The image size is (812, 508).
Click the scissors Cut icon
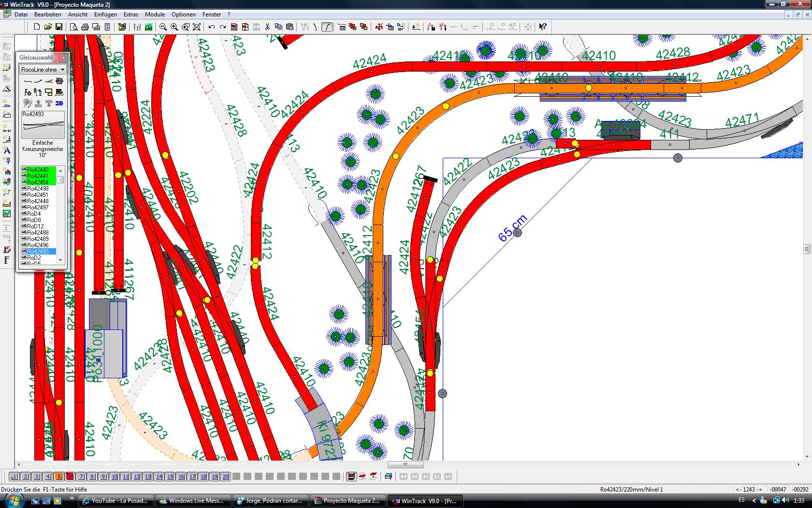tap(267, 27)
